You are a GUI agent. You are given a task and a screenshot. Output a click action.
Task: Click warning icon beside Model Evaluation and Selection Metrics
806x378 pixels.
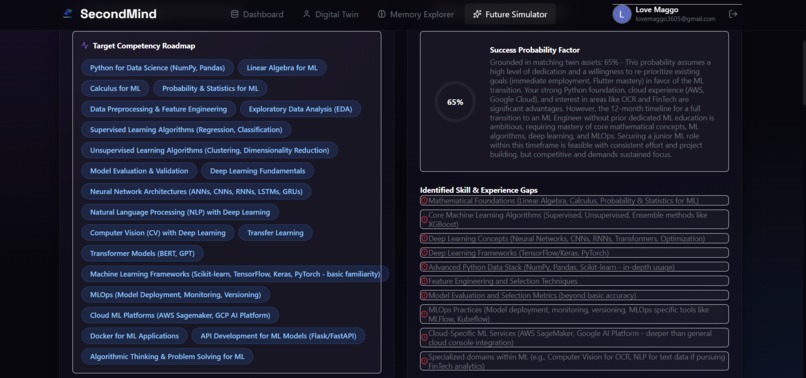(x=425, y=295)
